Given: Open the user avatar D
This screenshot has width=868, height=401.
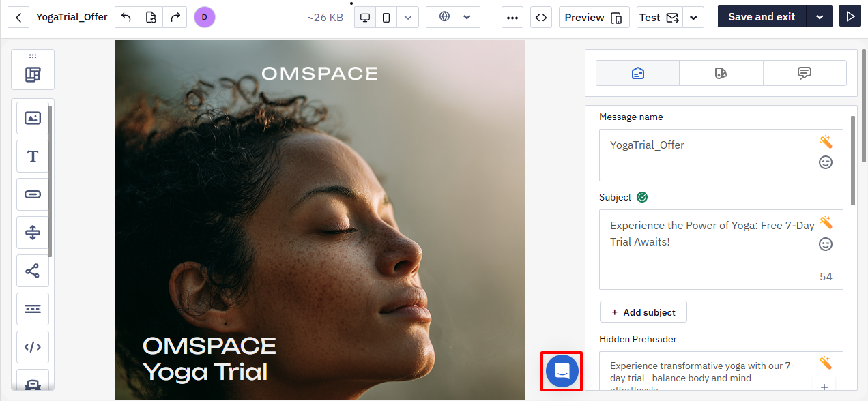Looking at the screenshot, I should [x=205, y=17].
